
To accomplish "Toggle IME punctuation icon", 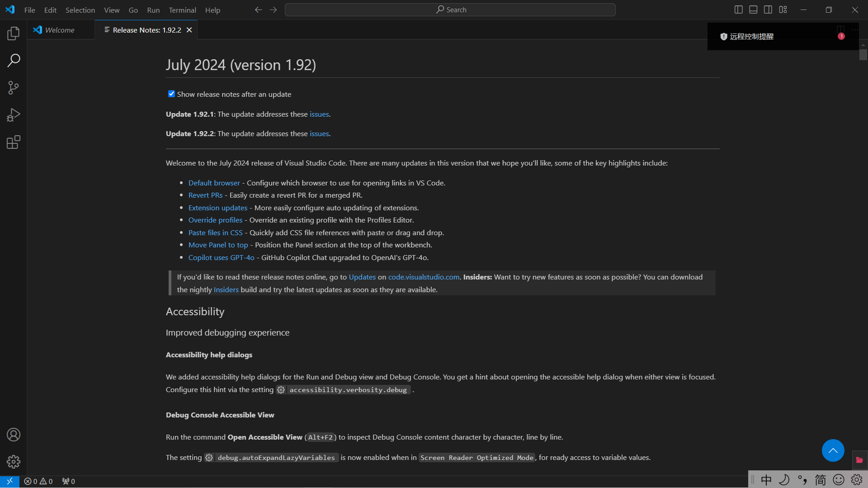I will 802,480.
